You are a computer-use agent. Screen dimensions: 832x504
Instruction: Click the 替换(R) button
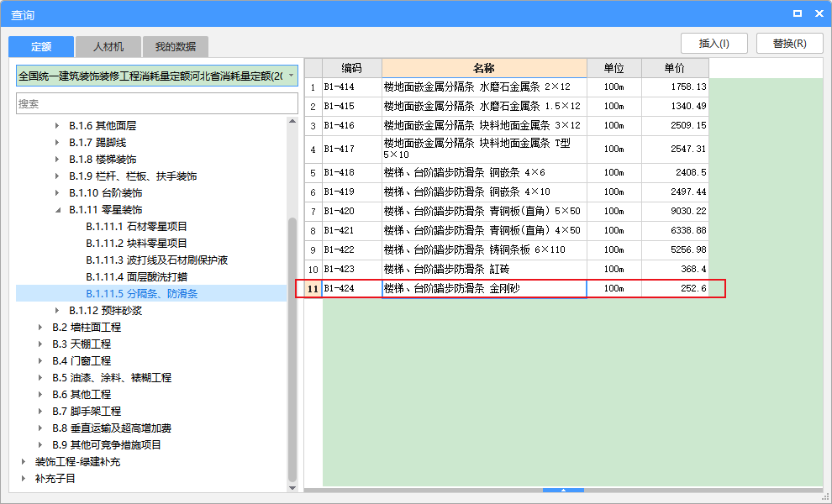point(789,44)
